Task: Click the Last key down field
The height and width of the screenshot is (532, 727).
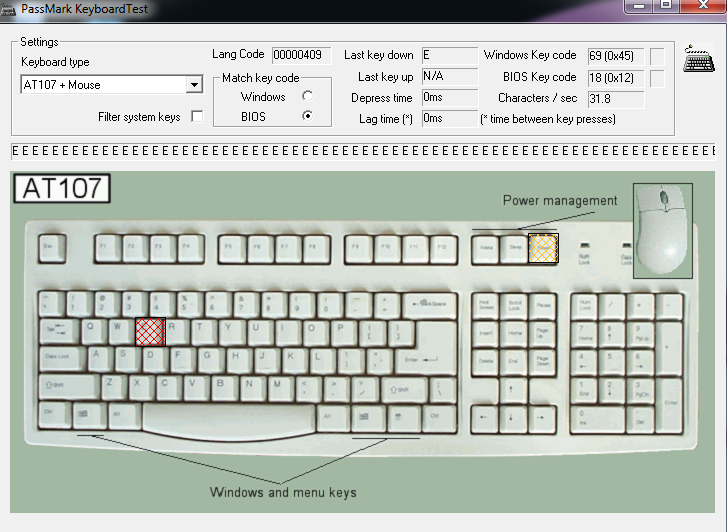Action: coord(450,55)
